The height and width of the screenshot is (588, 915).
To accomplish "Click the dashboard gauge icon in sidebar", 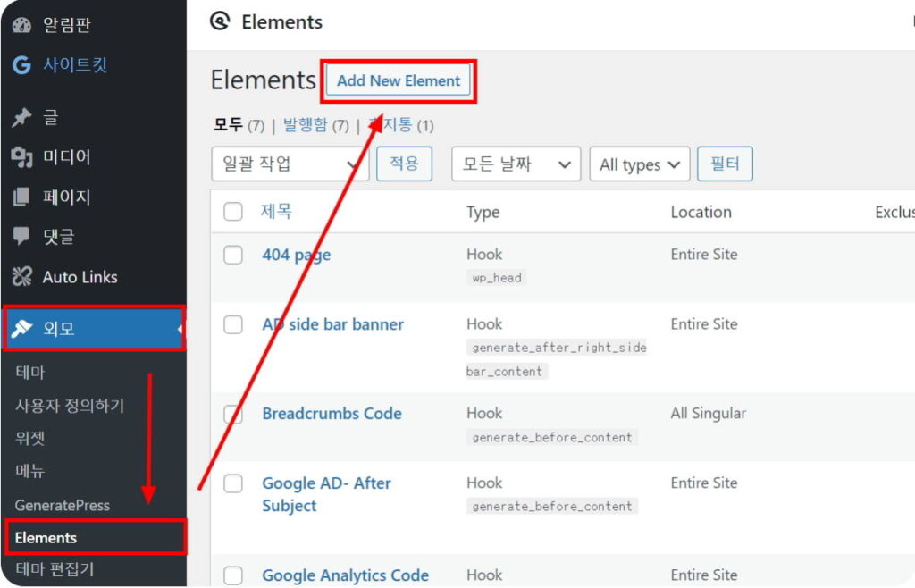I will (x=22, y=25).
